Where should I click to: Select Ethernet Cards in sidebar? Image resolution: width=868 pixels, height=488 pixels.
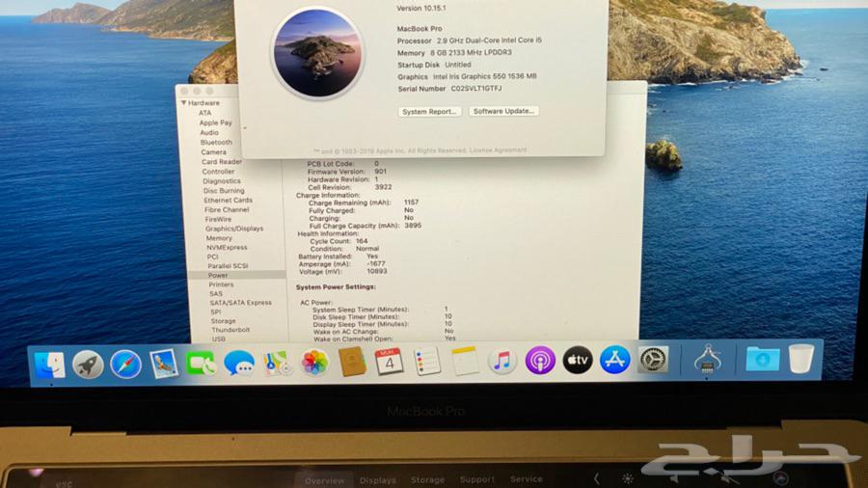pos(228,201)
